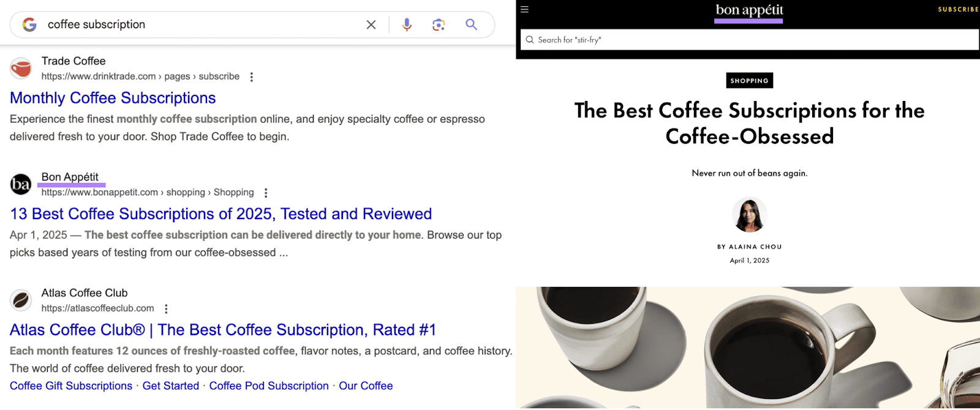Select the Shopping category tag
Image resolution: width=980 pixels, height=410 pixels.
[749, 81]
